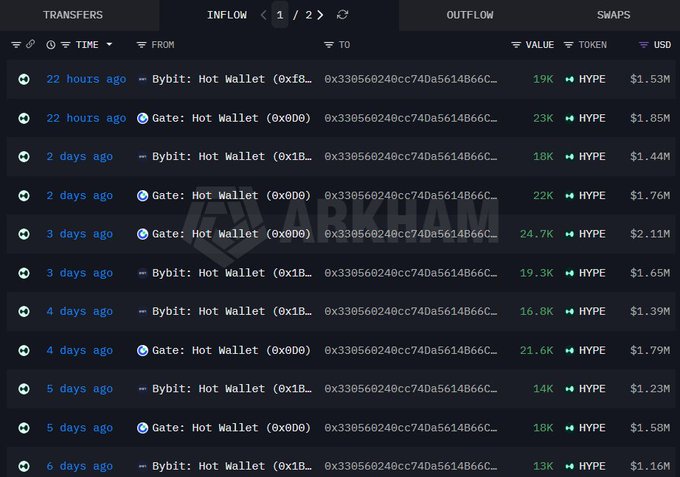Open the SWAPS tab
This screenshot has width=680, height=477.
coord(613,15)
